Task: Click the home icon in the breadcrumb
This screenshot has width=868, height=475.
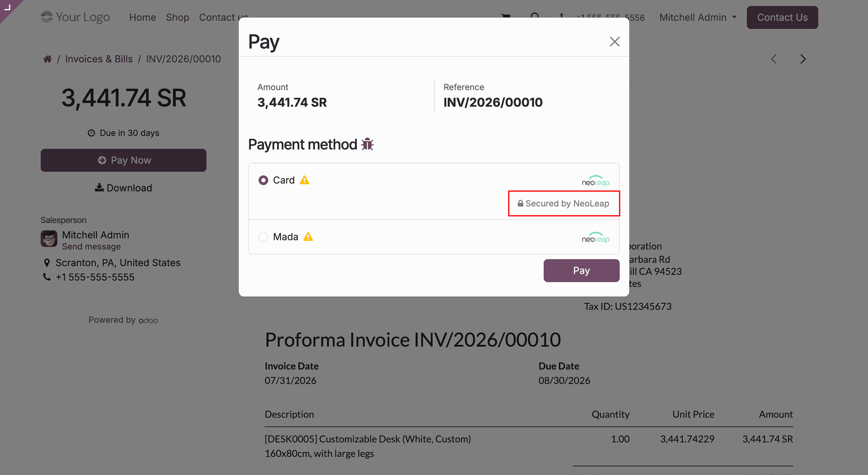Action: pos(47,59)
